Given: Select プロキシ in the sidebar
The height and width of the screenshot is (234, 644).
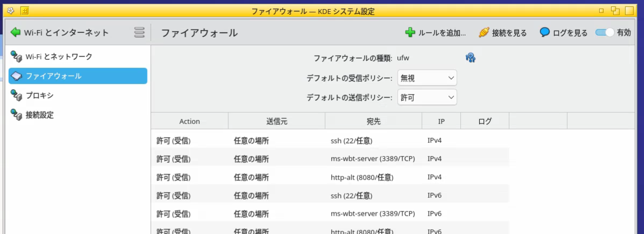Looking at the screenshot, I should click(x=40, y=95).
